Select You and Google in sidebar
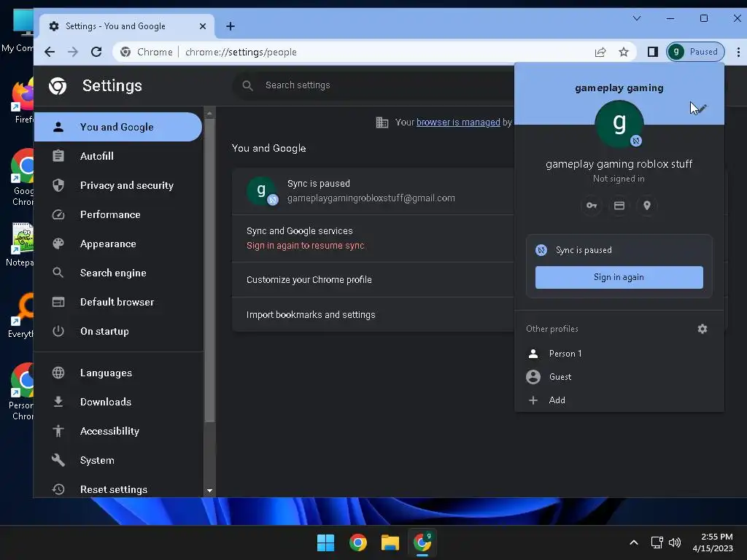Screen dimensions: 747x560 [117, 127]
